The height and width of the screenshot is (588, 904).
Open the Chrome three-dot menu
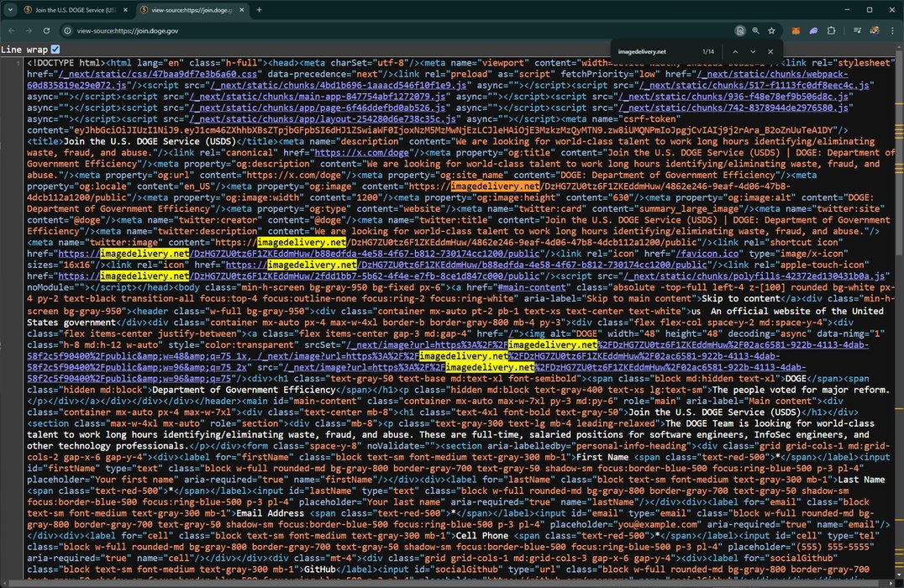[x=892, y=30]
